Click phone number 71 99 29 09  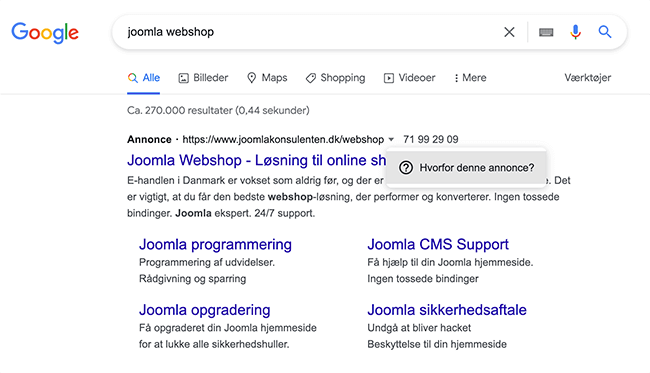pos(431,139)
